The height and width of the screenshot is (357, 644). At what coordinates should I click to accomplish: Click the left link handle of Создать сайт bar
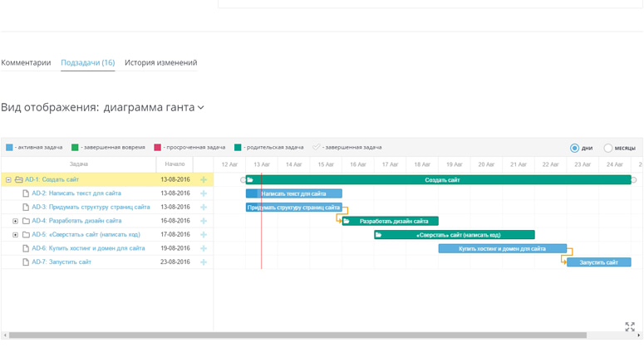pyautogui.click(x=243, y=179)
